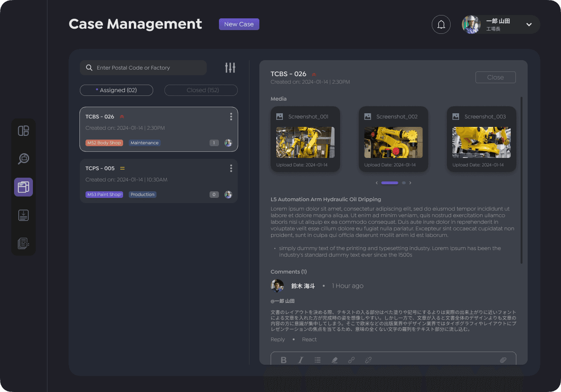Reply to 鈴木 海斗's comment
Image resolution: width=561 pixels, height=392 pixels.
(277, 339)
